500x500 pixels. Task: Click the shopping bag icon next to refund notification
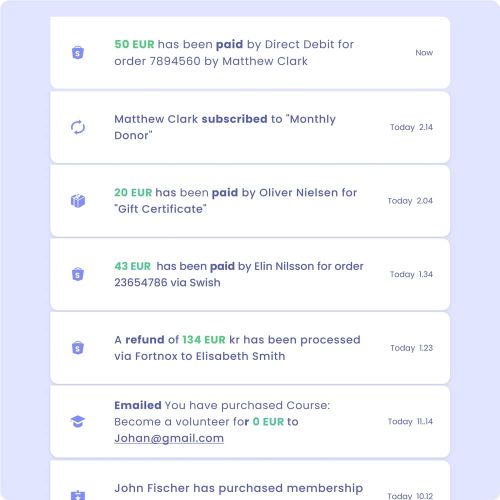point(78,348)
